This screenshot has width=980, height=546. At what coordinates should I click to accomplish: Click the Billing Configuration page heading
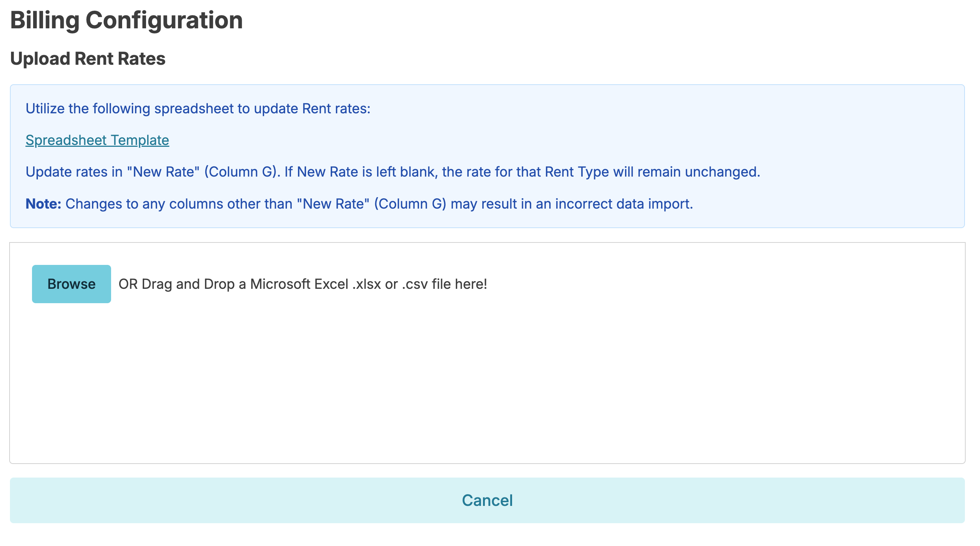126,20
